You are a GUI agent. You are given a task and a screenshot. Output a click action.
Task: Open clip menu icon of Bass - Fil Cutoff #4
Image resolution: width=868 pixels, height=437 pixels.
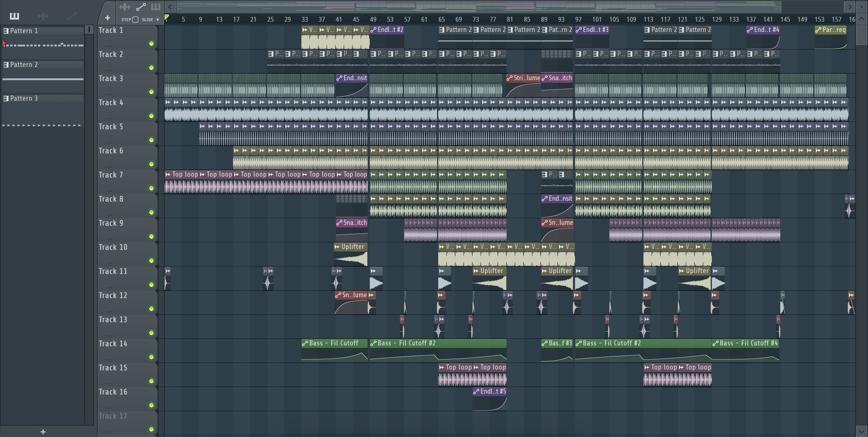click(715, 343)
